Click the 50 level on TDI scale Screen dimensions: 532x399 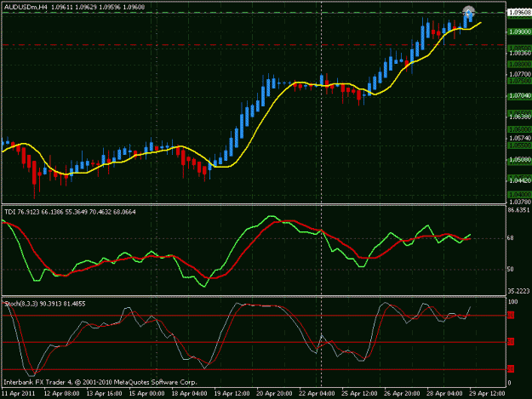(x=510, y=269)
